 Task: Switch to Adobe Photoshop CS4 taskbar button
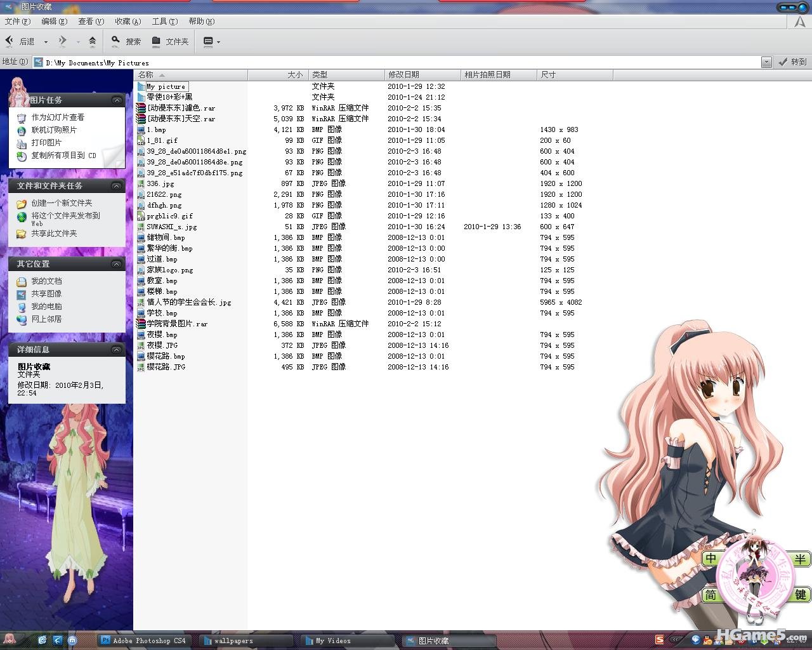(145, 640)
